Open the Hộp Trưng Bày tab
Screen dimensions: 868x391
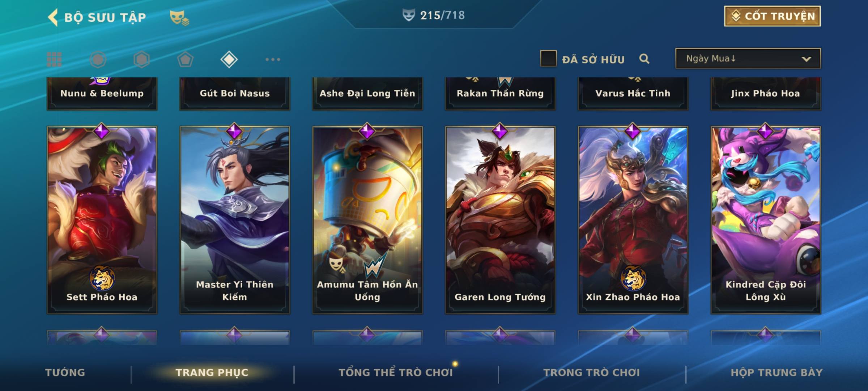pyautogui.click(x=776, y=373)
